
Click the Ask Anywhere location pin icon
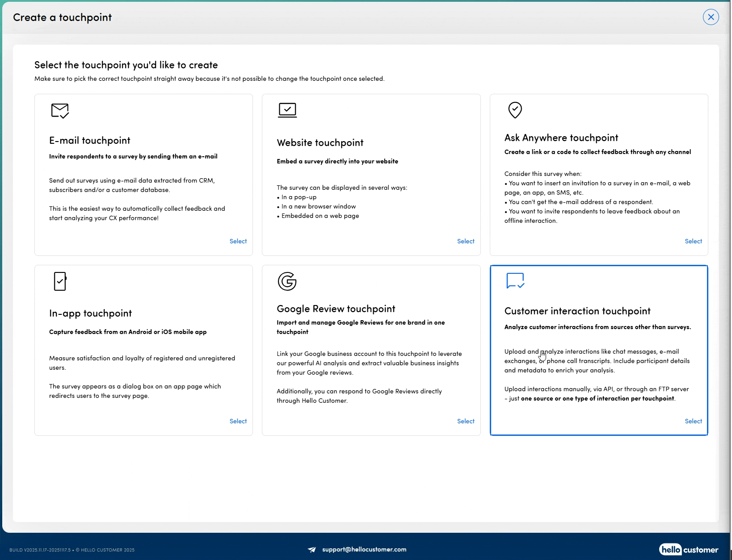coord(515,110)
